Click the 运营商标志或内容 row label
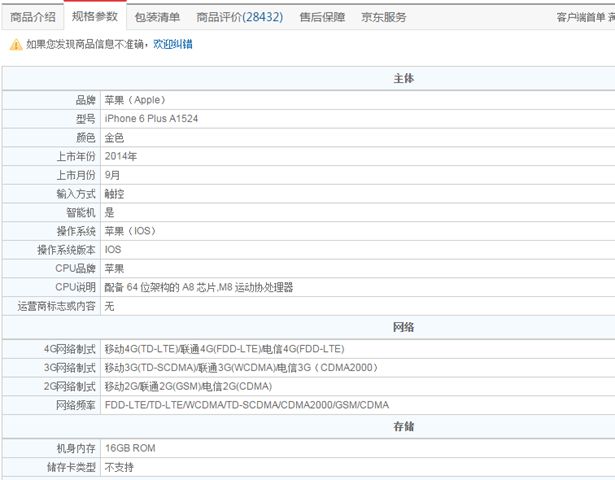 pos(56,306)
